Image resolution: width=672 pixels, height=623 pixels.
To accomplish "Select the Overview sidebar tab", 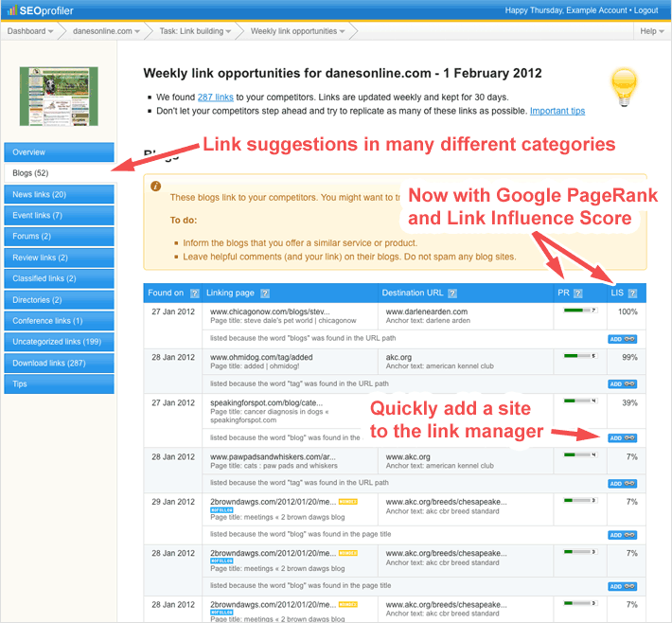I will [59, 152].
